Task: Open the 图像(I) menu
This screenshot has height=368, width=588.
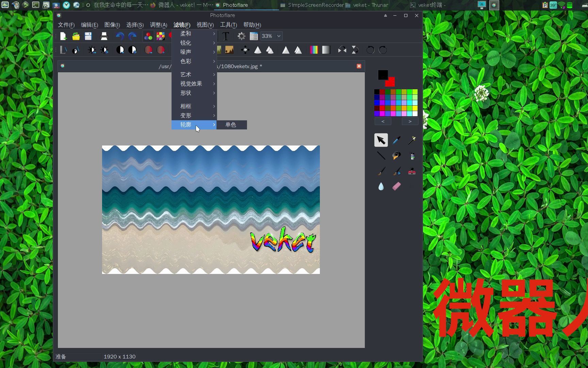Action: point(112,25)
